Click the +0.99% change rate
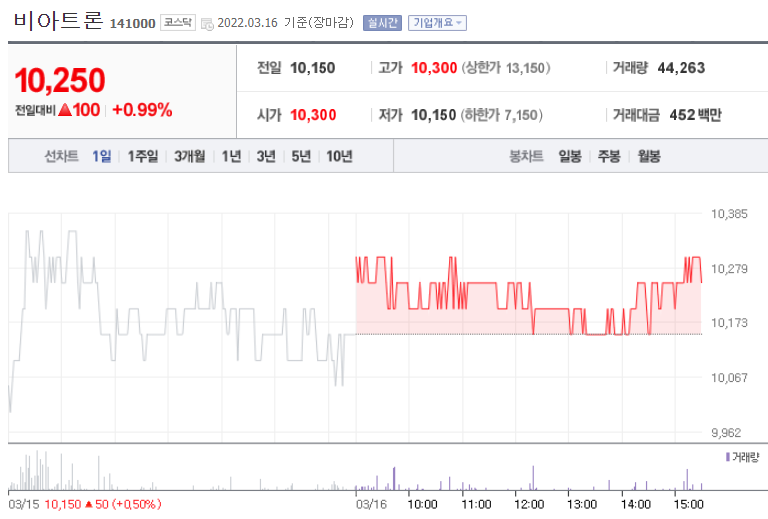This screenshot has width=768, height=519. [142, 110]
